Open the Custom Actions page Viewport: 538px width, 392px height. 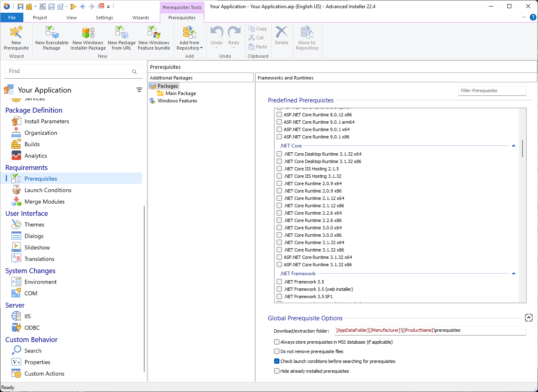[x=44, y=374]
